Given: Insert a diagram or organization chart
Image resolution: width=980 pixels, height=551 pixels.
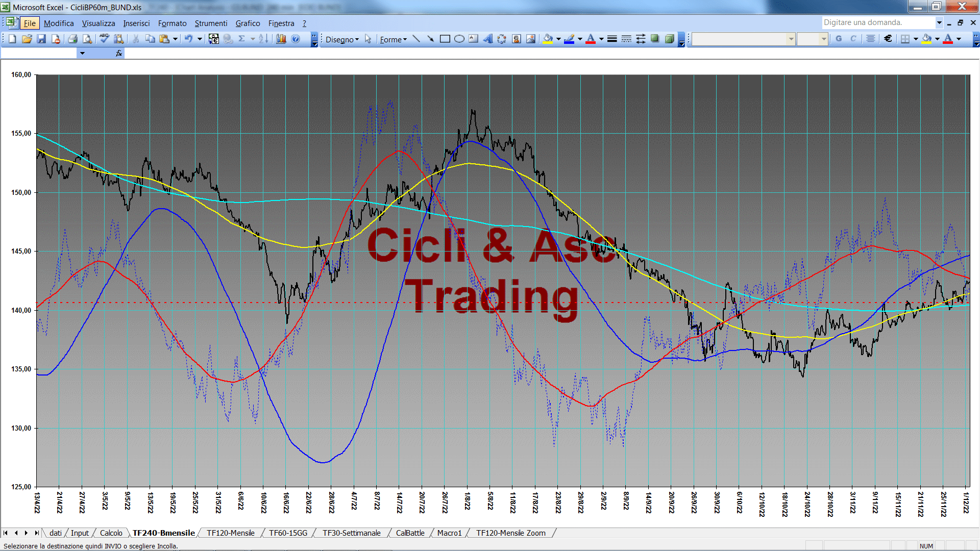Looking at the screenshot, I should (502, 39).
